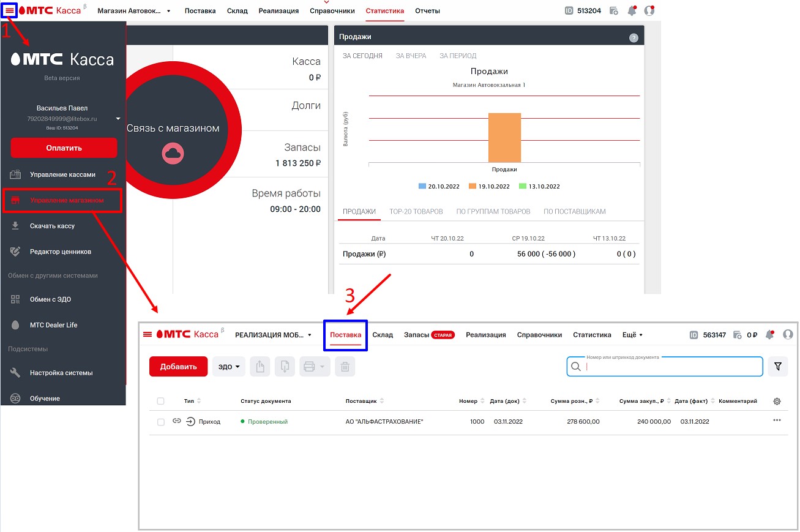Switch to ЗА ВЧЕРА tab

pos(411,56)
